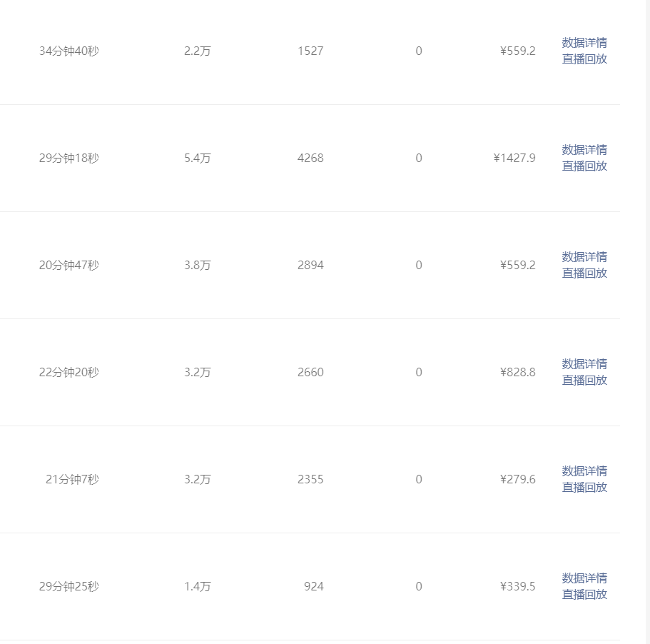Open 直播回放 for the ¥1427.9 row
This screenshot has height=644, width=650.
pos(584,166)
